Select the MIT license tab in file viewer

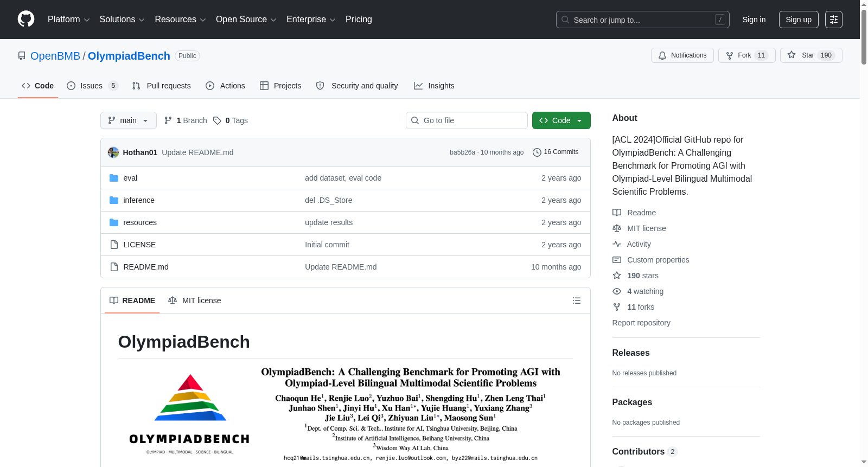coord(195,300)
